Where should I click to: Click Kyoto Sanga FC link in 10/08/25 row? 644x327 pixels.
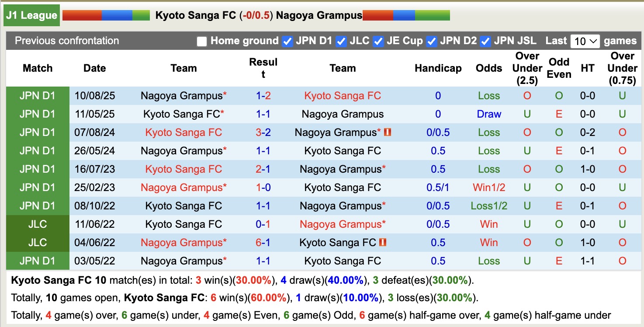343,96
